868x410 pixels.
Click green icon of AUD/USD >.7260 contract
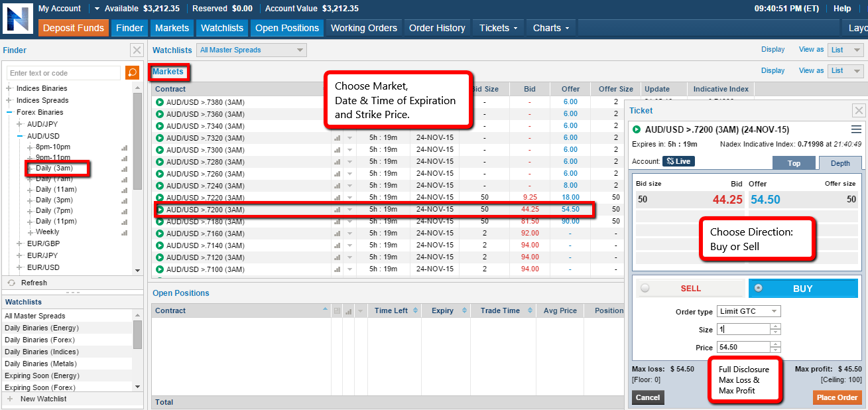160,174
